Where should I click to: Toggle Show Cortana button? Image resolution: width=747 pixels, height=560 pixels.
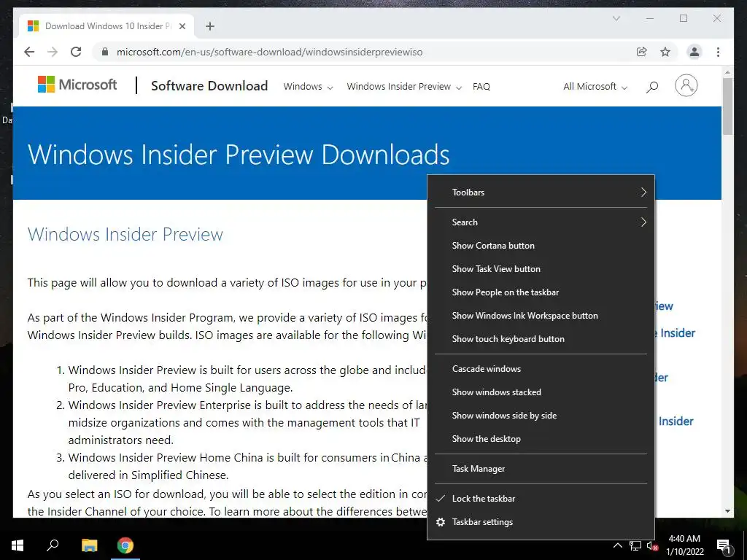click(x=541, y=246)
